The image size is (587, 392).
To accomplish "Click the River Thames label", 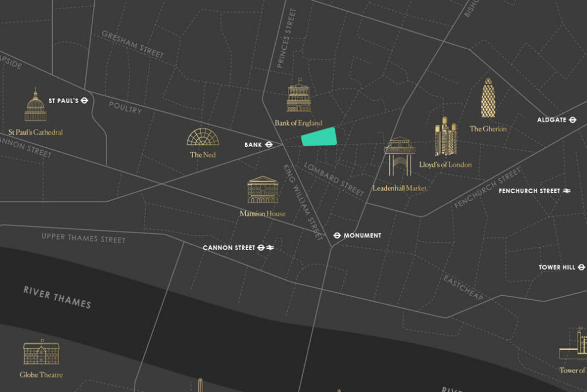I will 57,297.
